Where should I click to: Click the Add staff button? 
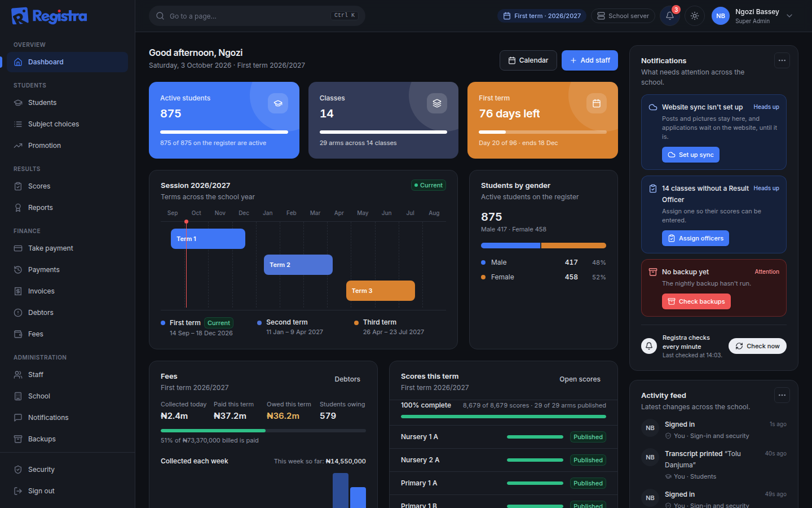pyautogui.click(x=590, y=60)
